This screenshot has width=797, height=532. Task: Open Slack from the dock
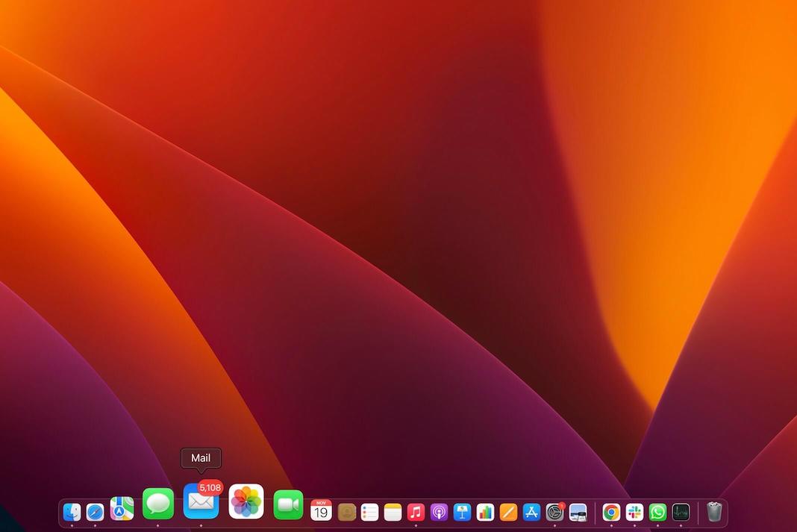click(x=634, y=512)
